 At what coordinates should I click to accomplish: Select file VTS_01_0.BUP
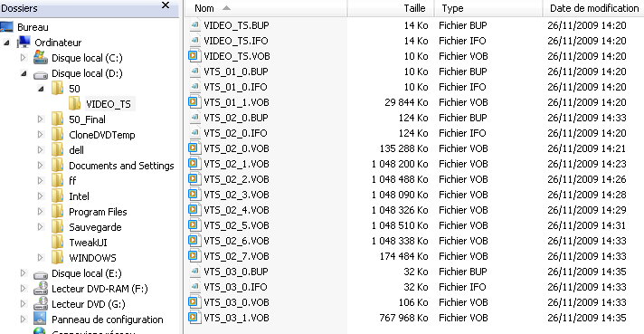click(236, 72)
